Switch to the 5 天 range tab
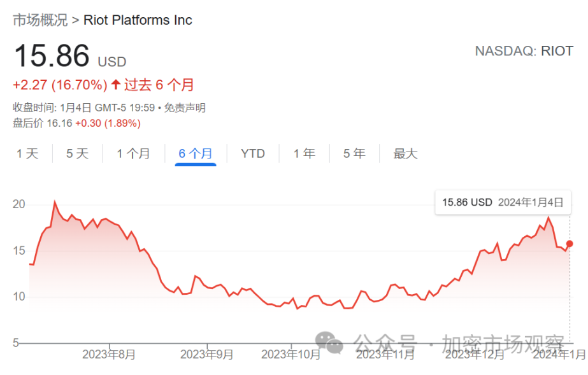The image size is (588, 375). [x=77, y=153]
